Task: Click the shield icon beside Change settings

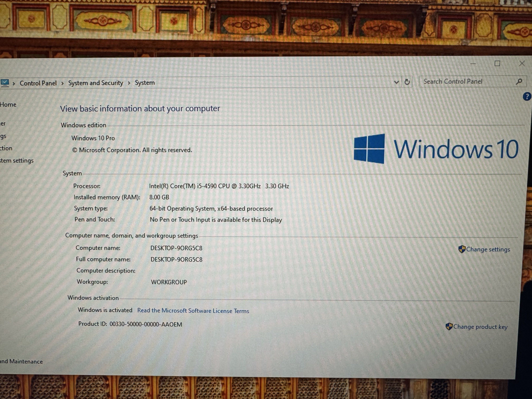Action: [x=462, y=249]
